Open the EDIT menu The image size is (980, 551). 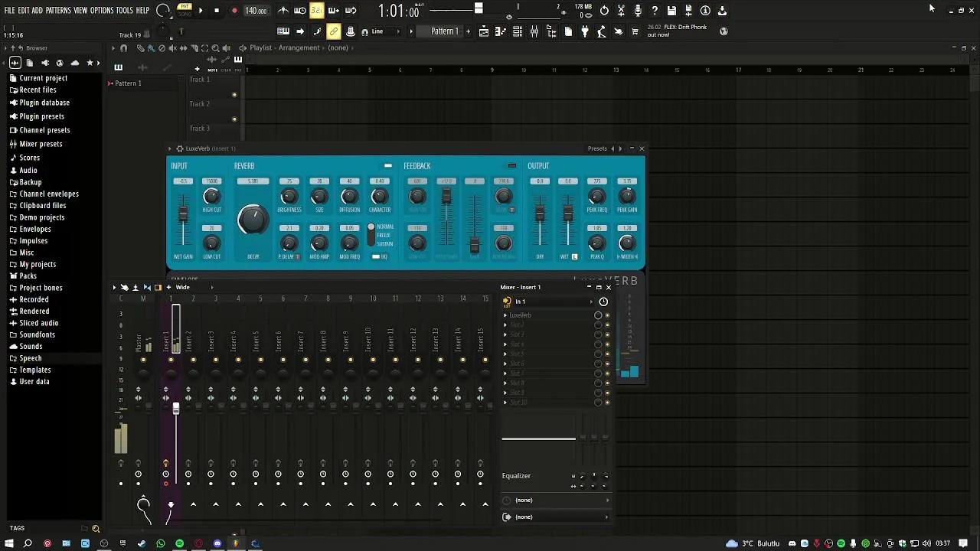(24, 11)
